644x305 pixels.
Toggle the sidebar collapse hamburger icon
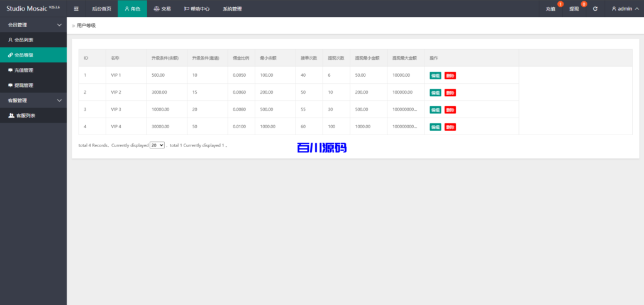pos(76,9)
